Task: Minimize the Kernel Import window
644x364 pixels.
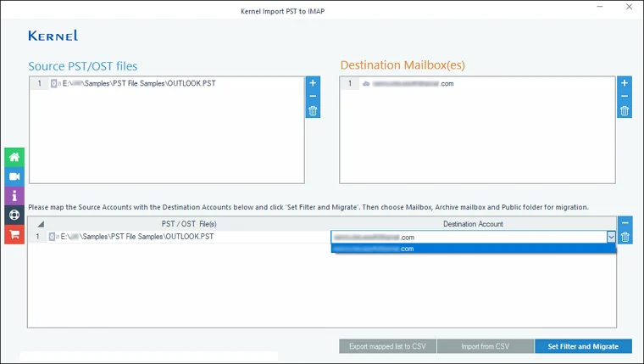Action: pos(600,7)
